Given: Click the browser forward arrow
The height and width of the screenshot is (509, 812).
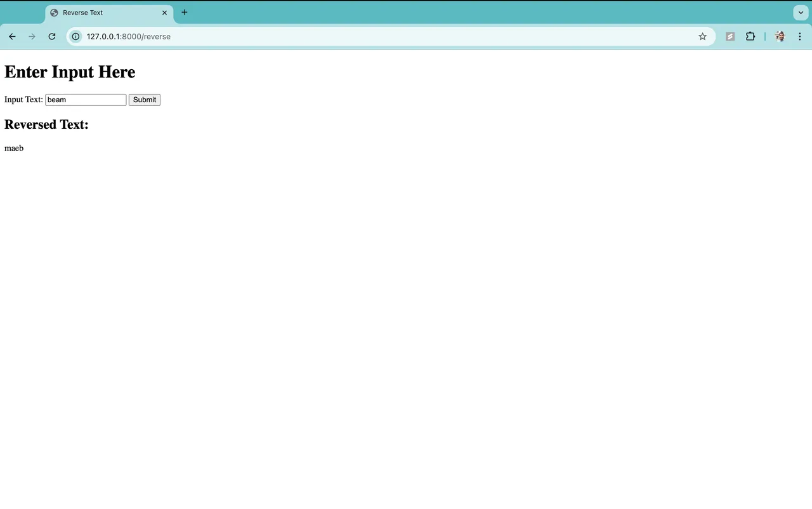Looking at the screenshot, I should (x=32, y=37).
